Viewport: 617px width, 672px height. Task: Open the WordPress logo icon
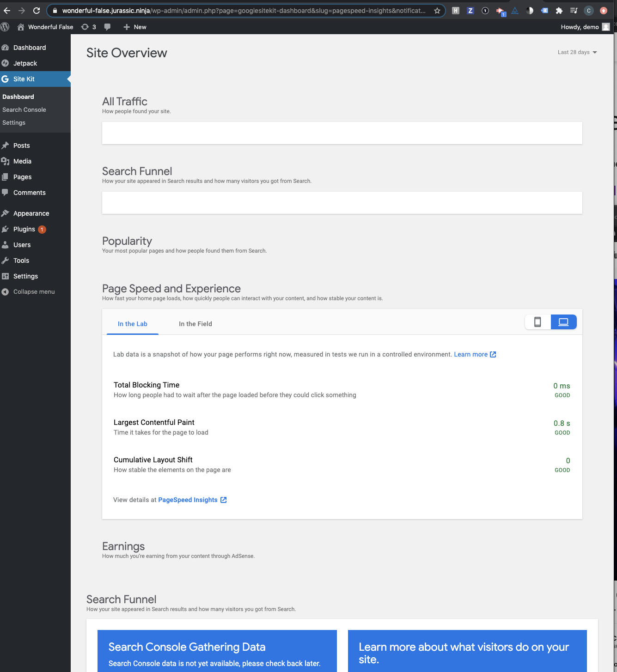point(5,26)
